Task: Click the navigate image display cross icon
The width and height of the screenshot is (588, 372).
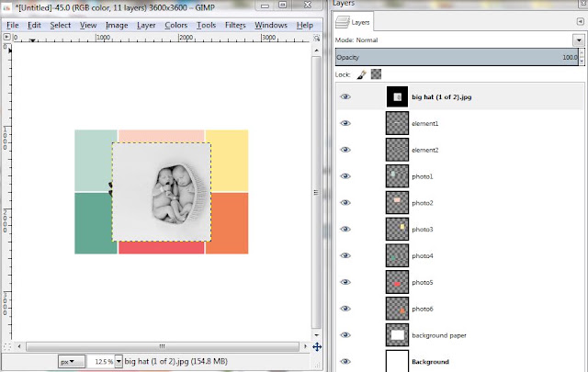Action: 317,347
